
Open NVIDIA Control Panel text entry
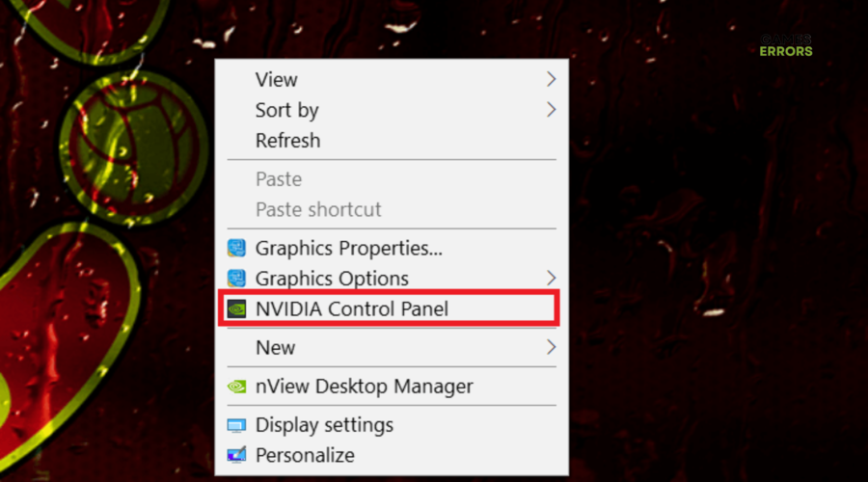tap(352, 309)
